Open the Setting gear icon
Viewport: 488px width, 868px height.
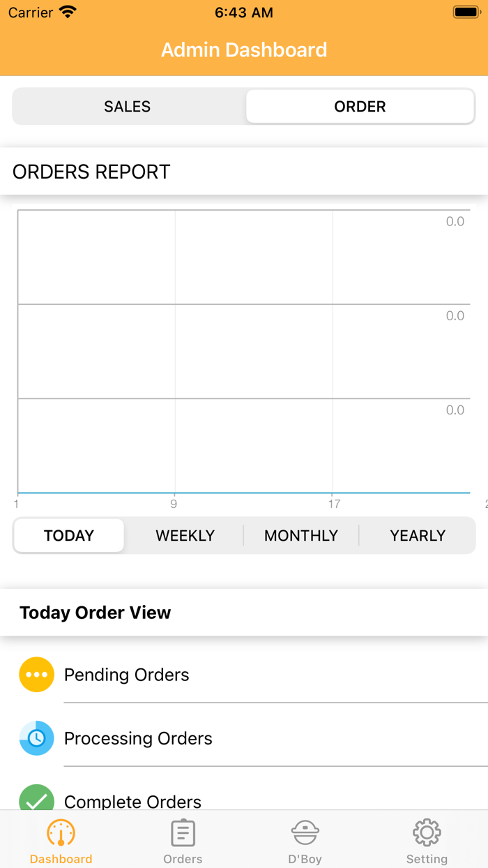pyautogui.click(x=427, y=833)
